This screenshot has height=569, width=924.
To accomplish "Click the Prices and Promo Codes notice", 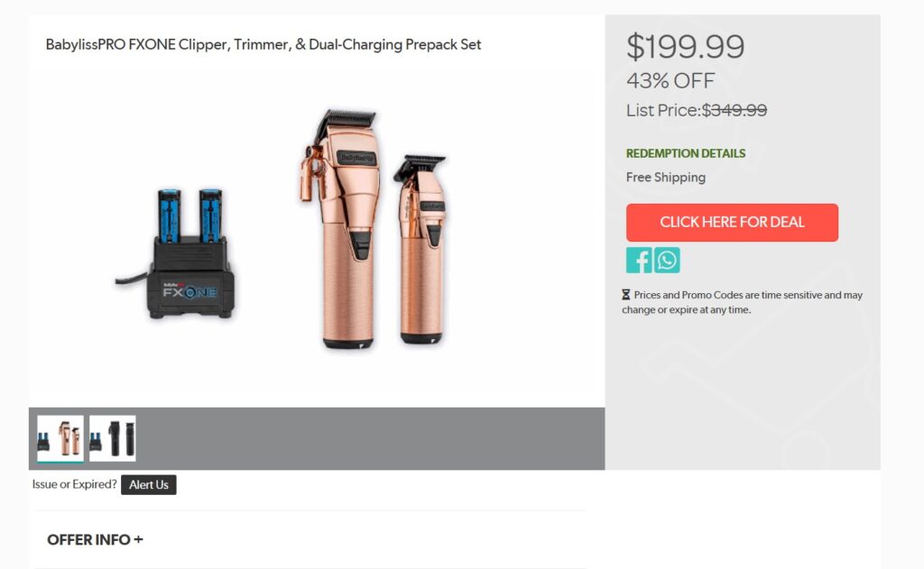I will (x=743, y=302).
